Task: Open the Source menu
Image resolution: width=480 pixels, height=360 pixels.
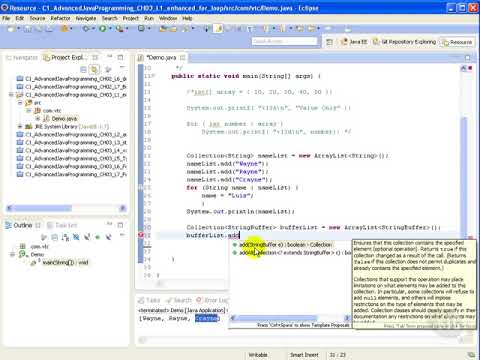Action: (37, 18)
